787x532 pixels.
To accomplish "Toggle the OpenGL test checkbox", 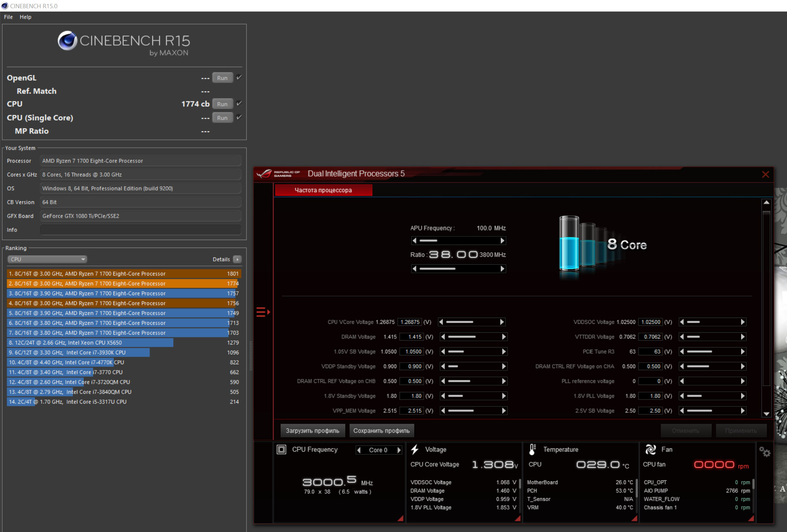I will point(239,78).
